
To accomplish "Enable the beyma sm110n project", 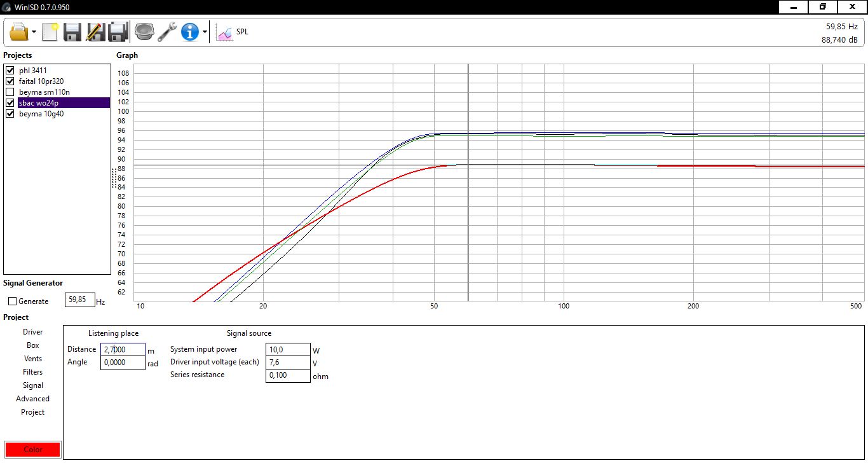I will 10,92.
